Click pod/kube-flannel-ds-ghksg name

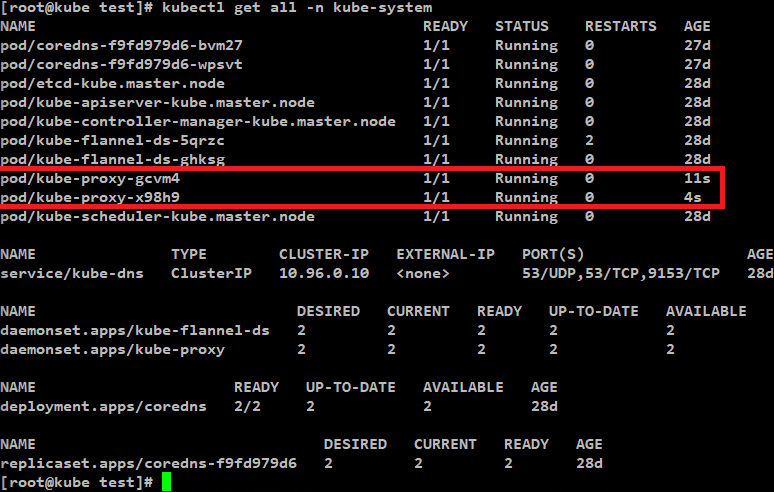point(113,159)
